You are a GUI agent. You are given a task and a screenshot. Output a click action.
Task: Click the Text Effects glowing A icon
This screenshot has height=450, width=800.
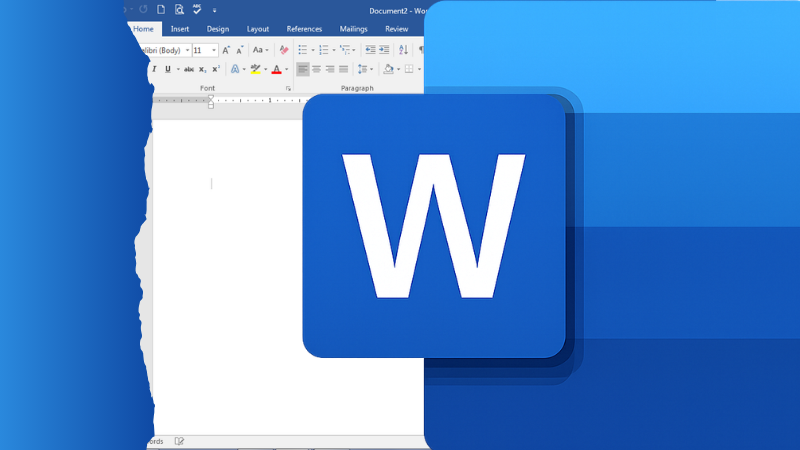[x=235, y=69]
